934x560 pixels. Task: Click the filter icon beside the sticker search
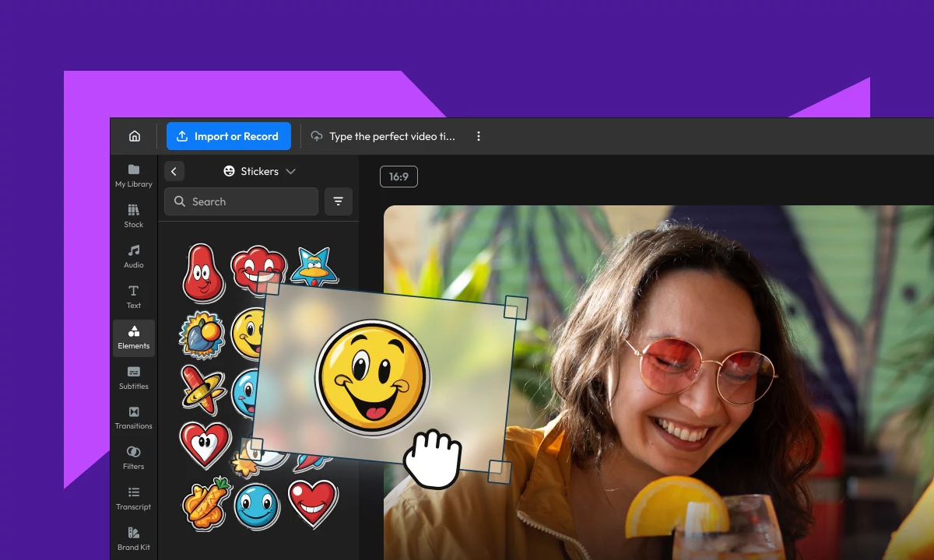(338, 201)
